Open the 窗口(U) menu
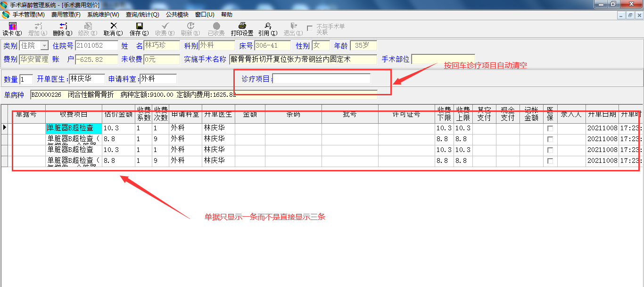Screen dimensions: 644x287 (205, 15)
